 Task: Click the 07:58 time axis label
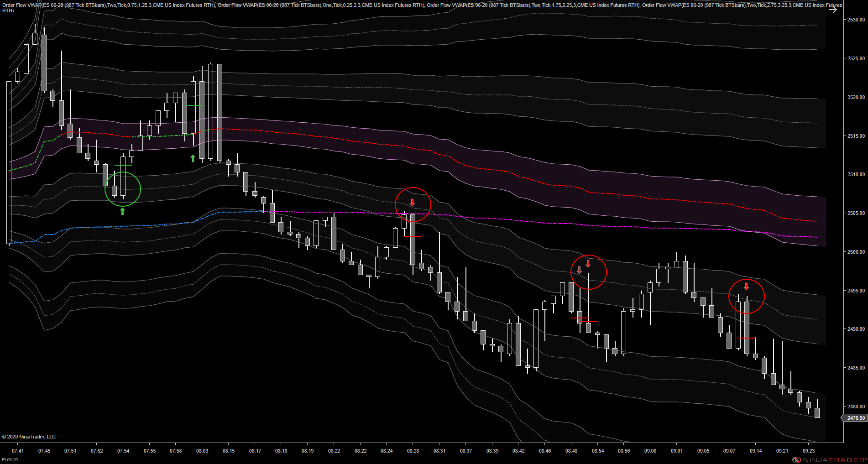click(176, 451)
